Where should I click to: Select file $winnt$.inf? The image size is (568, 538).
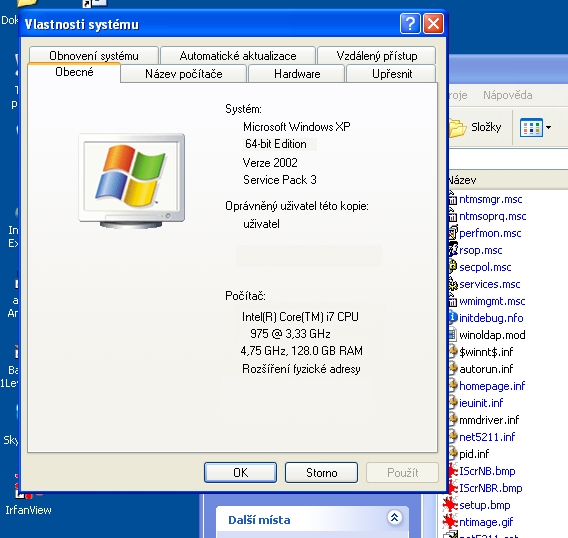pyautogui.click(x=486, y=352)
